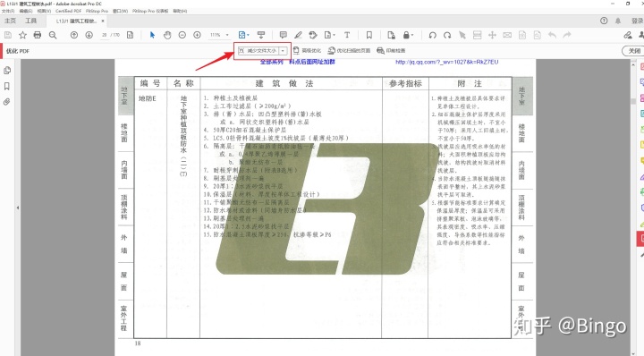The height and width of the screenshot is (356, 644).
Task: Select the Highlighter pen tool
Action: 298,35
